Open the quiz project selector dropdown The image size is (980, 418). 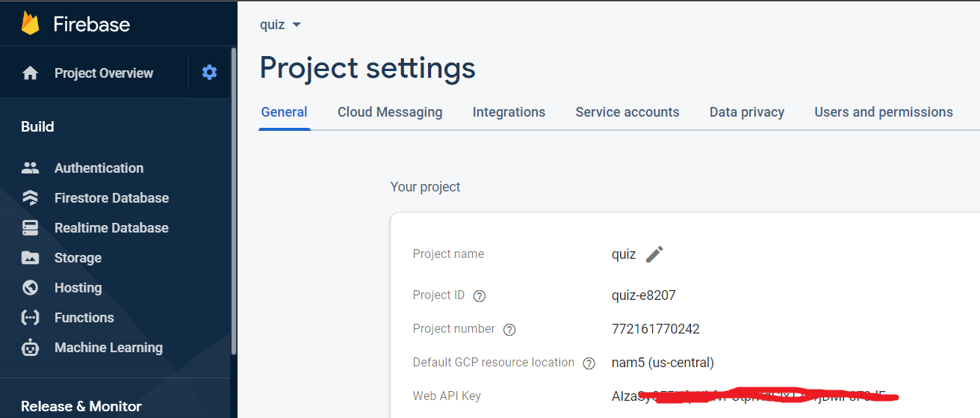[281, 25]
